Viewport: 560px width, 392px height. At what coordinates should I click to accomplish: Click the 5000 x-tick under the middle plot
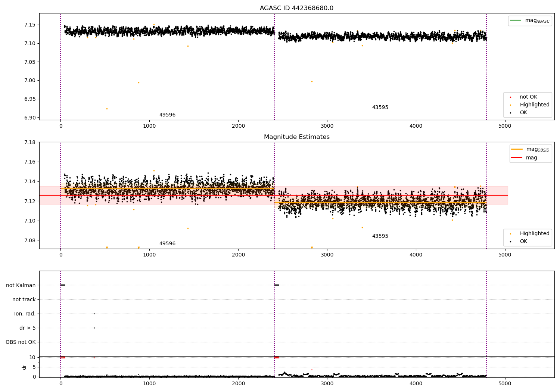coord(505,255)
